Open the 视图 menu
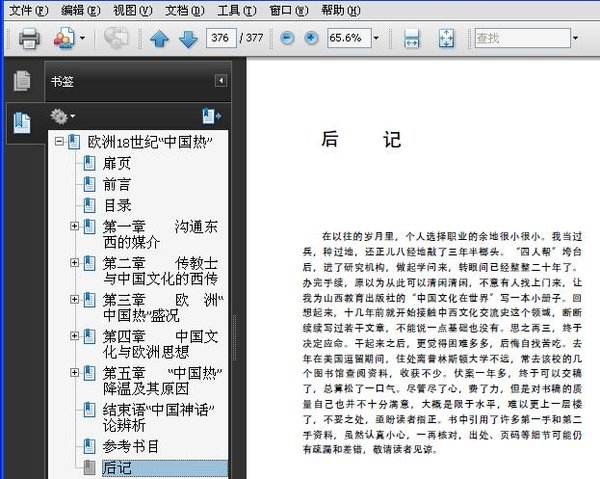The image size is (600, 479). tap(132, 10)
